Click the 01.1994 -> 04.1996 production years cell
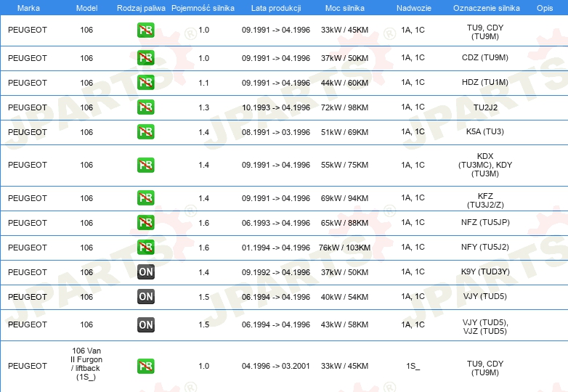Viewport: 568px width, 392px height. pyautogui.click(x=276, y=248)
